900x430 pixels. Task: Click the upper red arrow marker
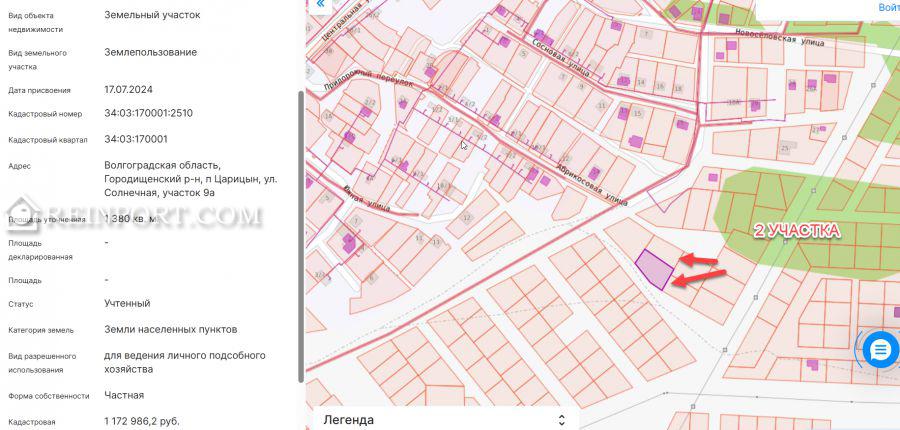click(699, 261)
